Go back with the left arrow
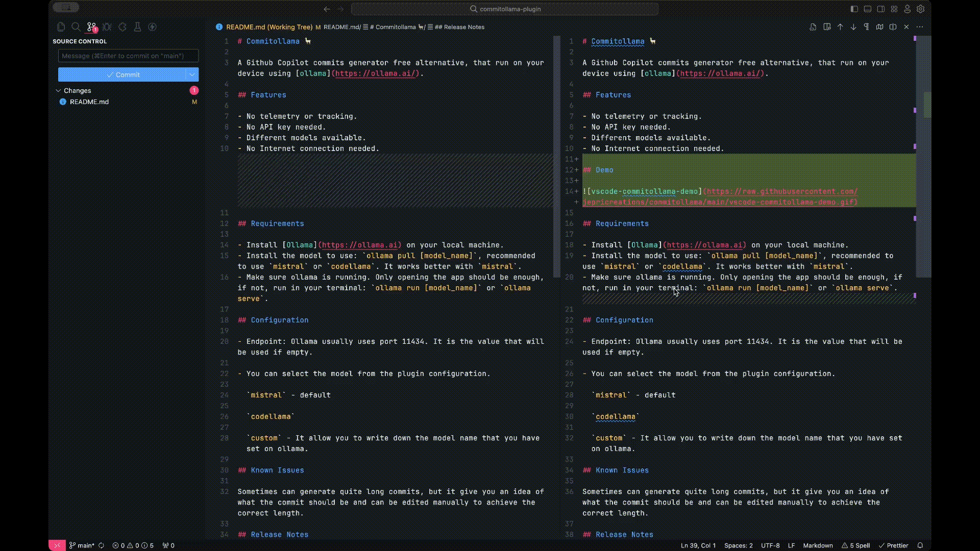 coord(327,9)
